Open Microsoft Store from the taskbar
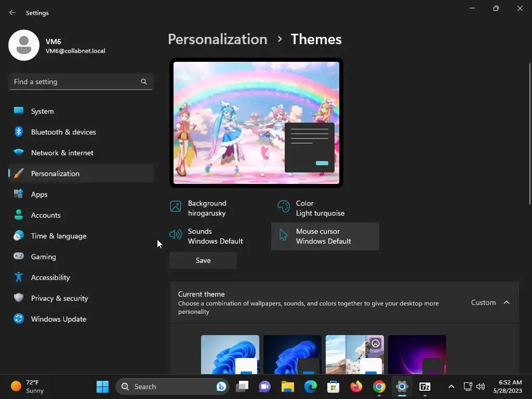532x399 pixels. coord(333,387)
